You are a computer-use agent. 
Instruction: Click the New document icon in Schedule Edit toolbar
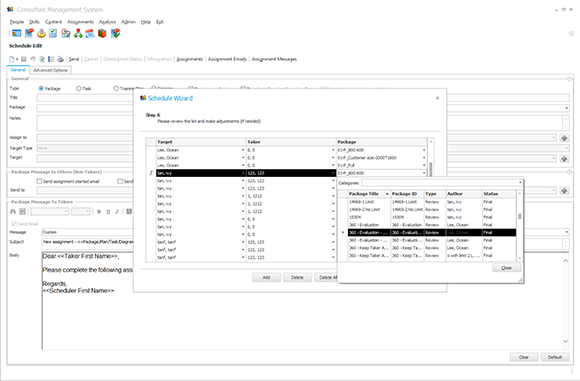pos(12,59)
